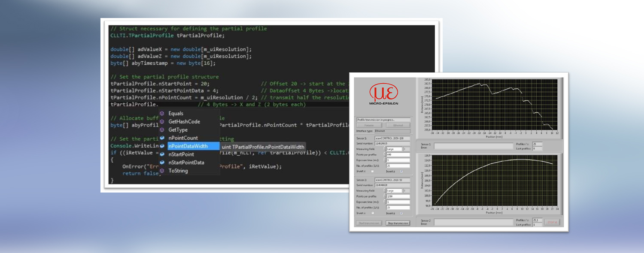
Task: Toggle Sensor 1 Invert z checkbox
Action: [x=401, y=171]
